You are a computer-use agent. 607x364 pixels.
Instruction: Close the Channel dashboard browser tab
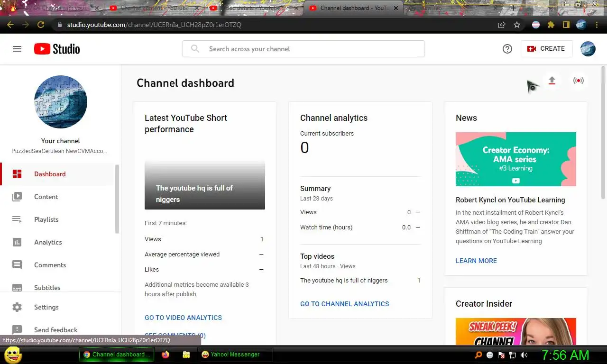396,8
